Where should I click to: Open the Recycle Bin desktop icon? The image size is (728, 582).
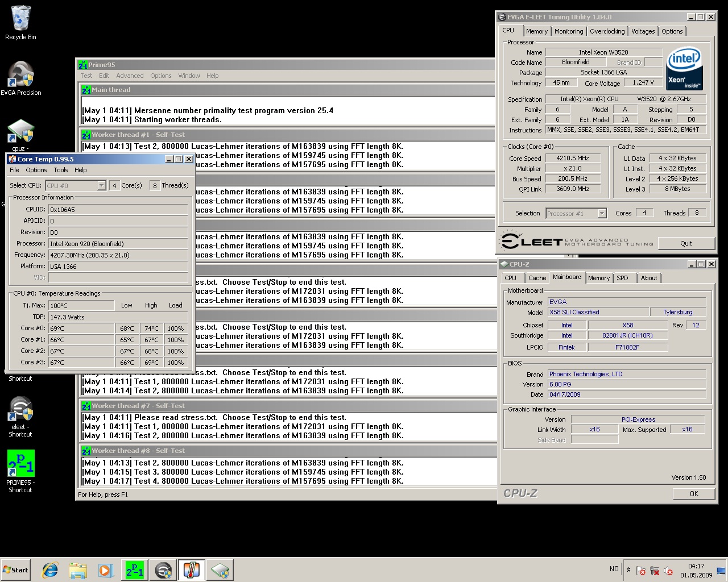[20, 23]
